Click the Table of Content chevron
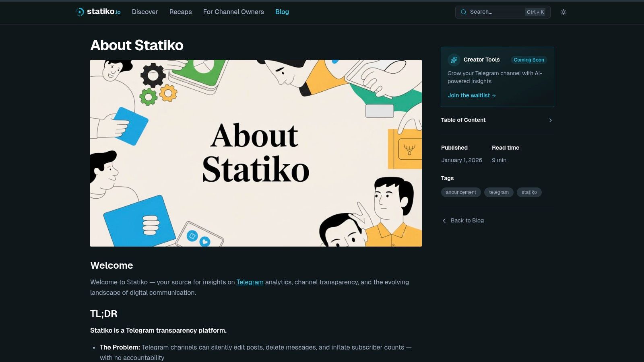 tap(551, 120)
